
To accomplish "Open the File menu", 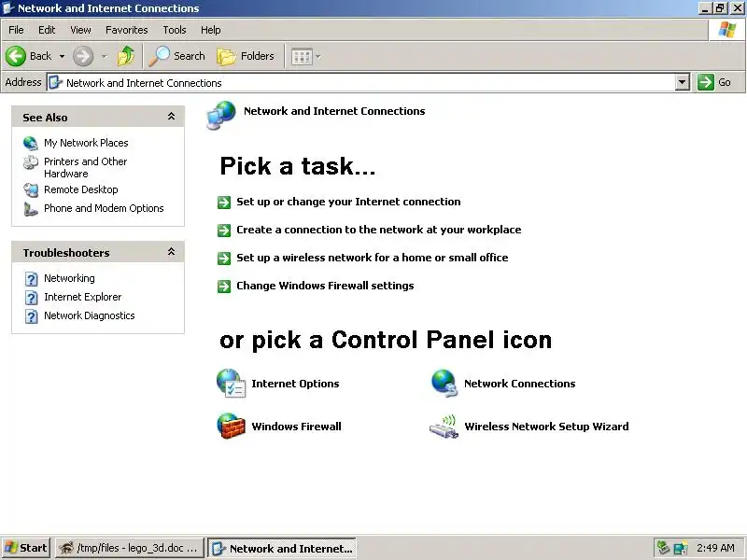I will [x=16, y=30].
